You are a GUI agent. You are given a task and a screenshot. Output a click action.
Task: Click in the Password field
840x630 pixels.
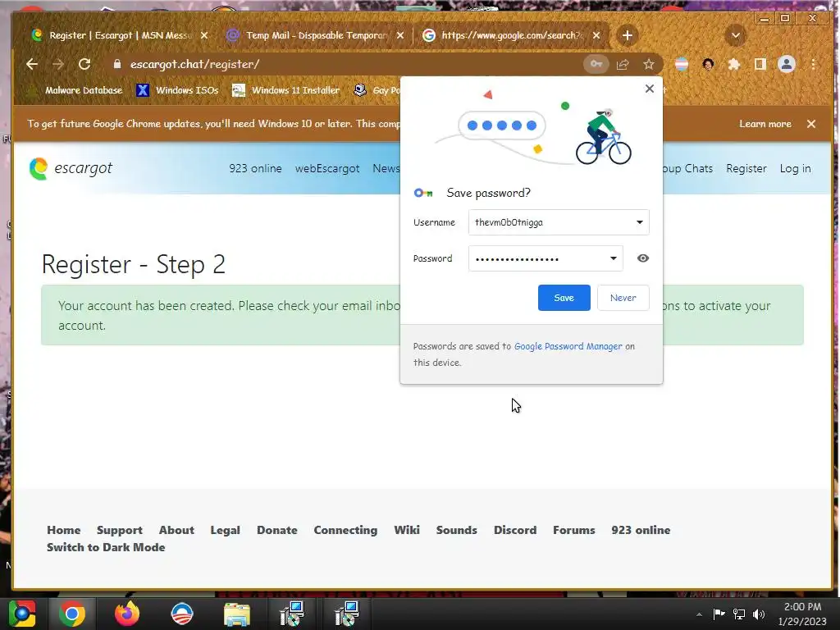(546, 258)
